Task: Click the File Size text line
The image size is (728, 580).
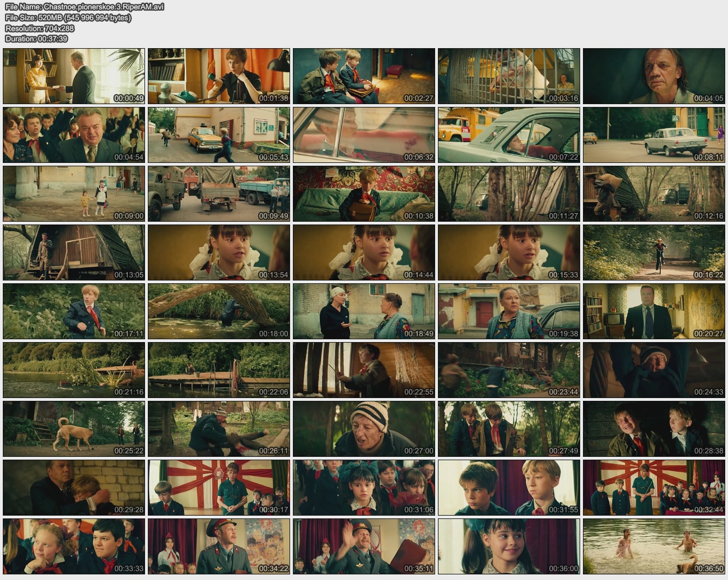Action: coord(68,17)
